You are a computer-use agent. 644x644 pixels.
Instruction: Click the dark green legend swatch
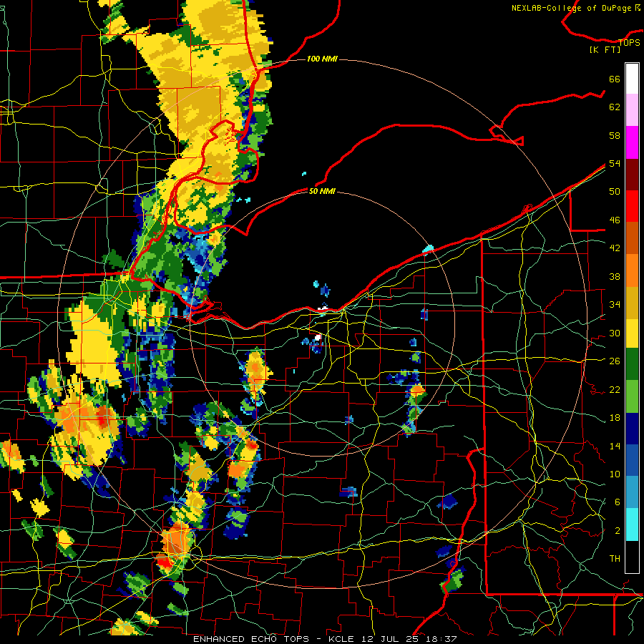632,364
